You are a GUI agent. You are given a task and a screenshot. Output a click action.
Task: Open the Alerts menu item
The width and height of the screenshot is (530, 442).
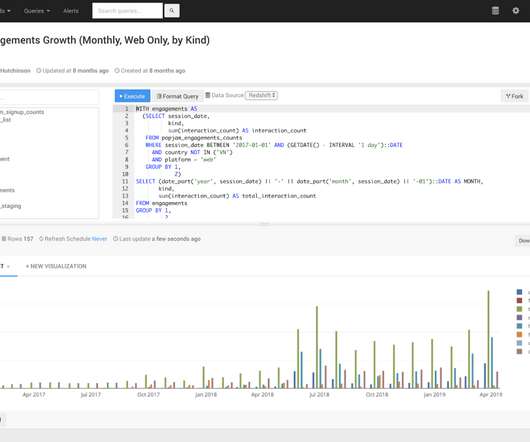[x=71, y=11]
